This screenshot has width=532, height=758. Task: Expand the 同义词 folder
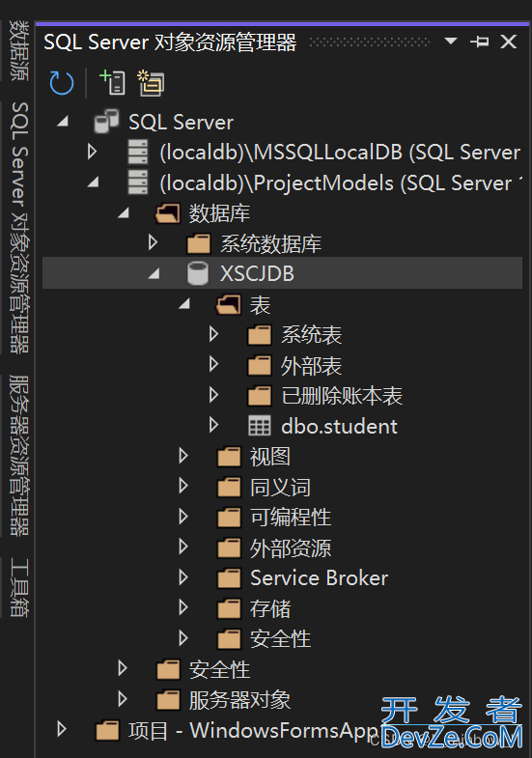(x=183, y=486)
